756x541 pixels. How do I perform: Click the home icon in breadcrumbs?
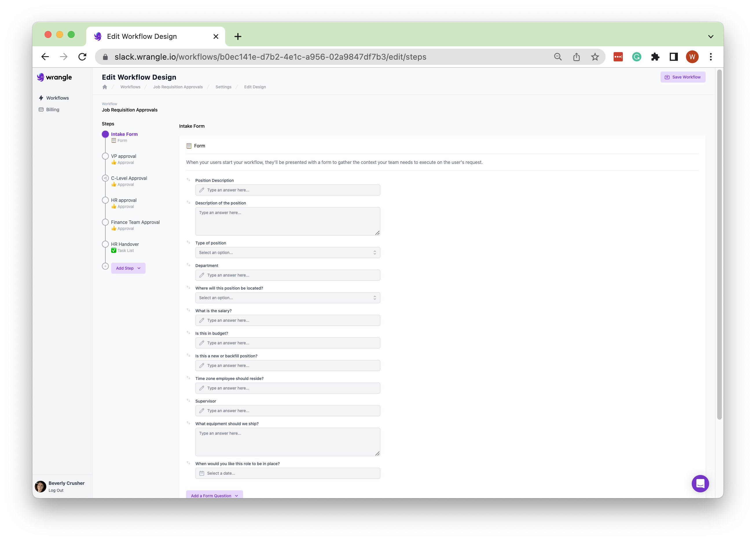tap(104, 87)
